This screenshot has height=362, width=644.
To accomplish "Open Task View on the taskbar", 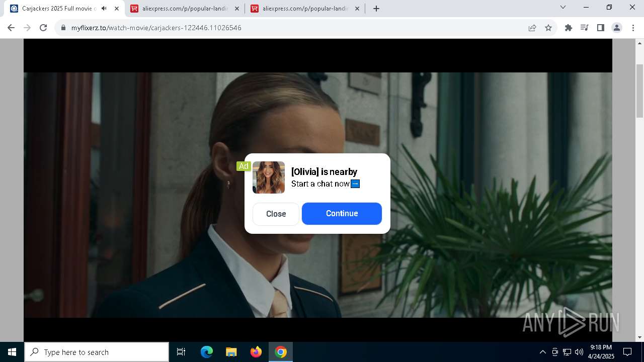I will 181,352.
